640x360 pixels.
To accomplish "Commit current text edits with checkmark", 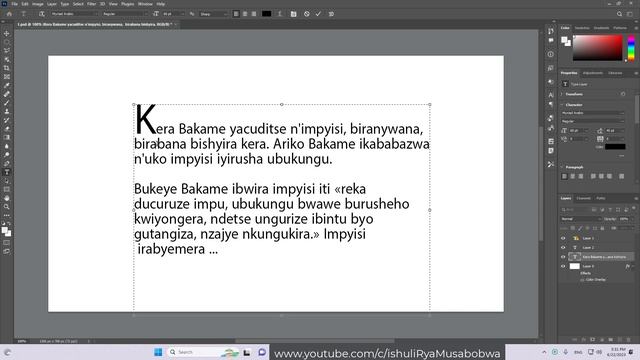I will 318,14.
